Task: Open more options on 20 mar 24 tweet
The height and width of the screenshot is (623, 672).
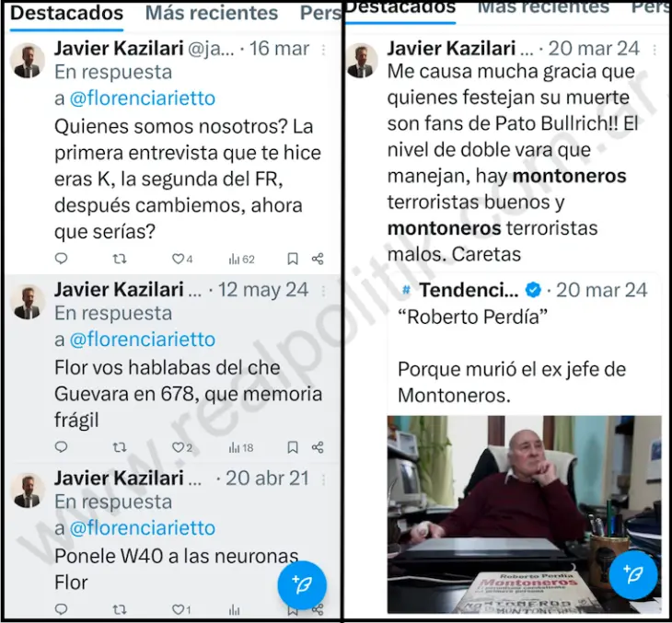Action: 655,50
